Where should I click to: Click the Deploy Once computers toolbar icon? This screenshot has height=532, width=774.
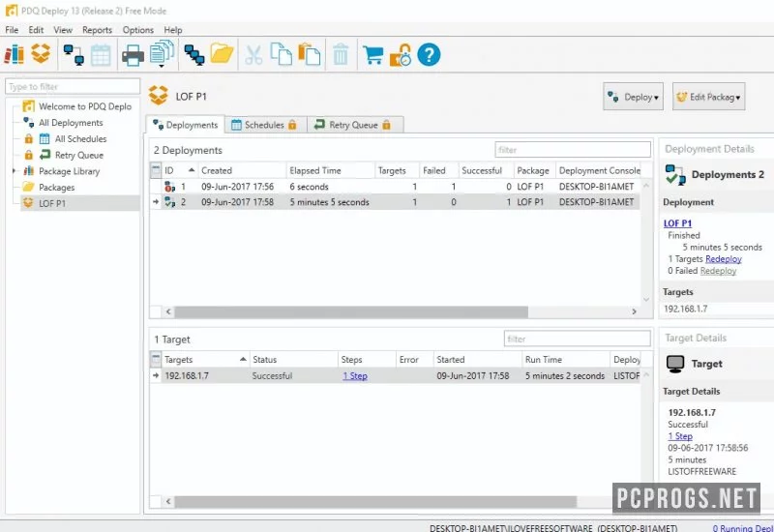click(x=74, y=54)
